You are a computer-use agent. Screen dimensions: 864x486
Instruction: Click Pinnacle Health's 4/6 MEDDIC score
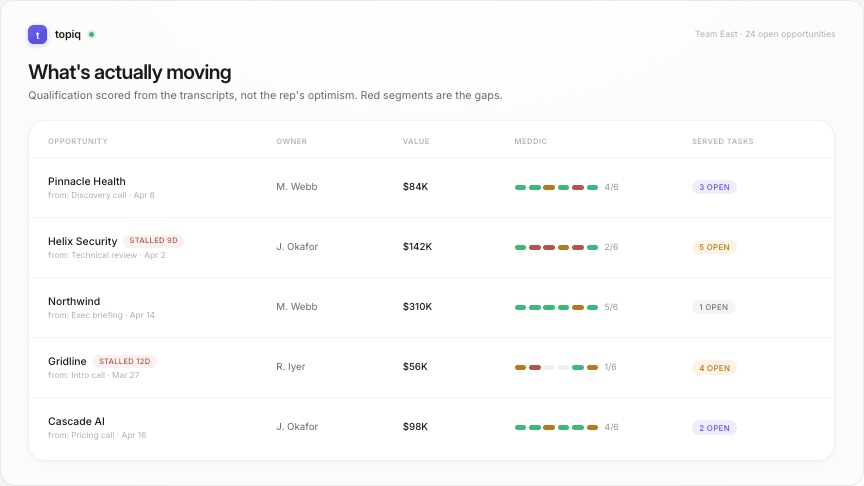(611, 187)
